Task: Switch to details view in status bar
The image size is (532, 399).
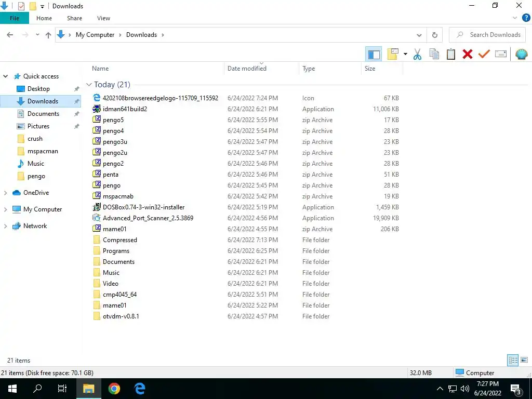Action: [513, 360]
